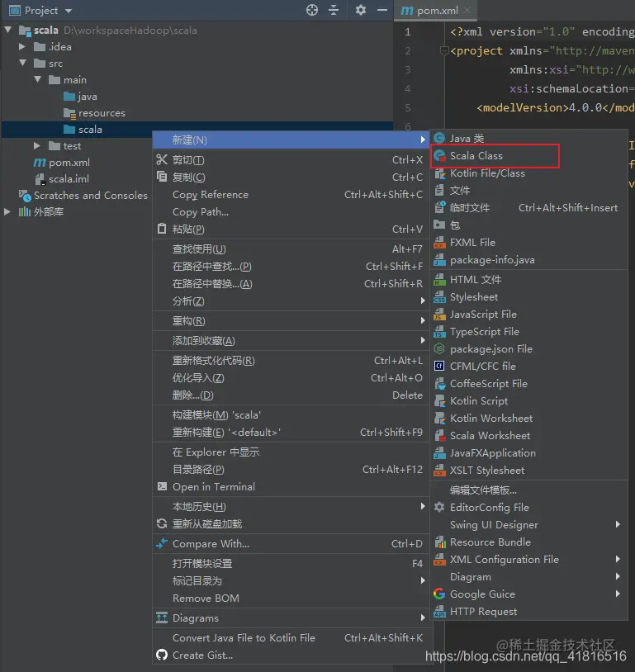Screen dimensions: 635x672
Task: Open the Swing UI Designer submenu
Action: coord(528,524)
